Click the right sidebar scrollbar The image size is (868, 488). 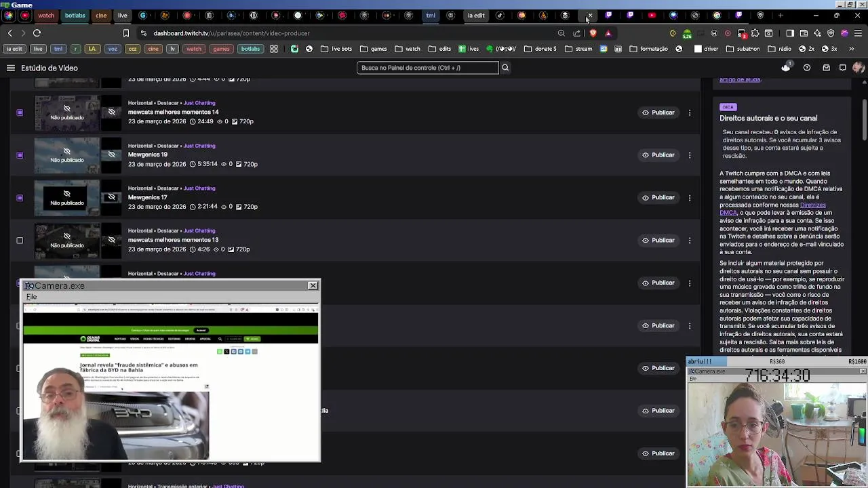pos(865,119)
